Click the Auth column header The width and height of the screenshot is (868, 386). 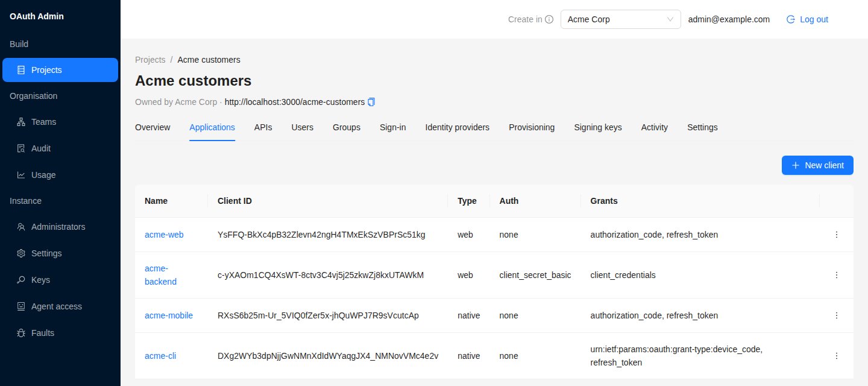coord(509,201)
